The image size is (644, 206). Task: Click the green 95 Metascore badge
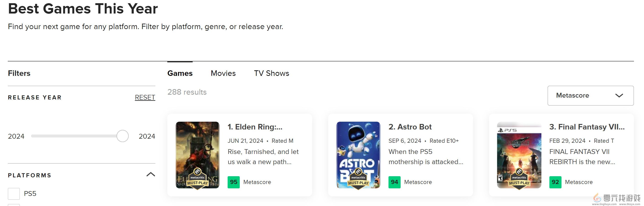[234, 182]
